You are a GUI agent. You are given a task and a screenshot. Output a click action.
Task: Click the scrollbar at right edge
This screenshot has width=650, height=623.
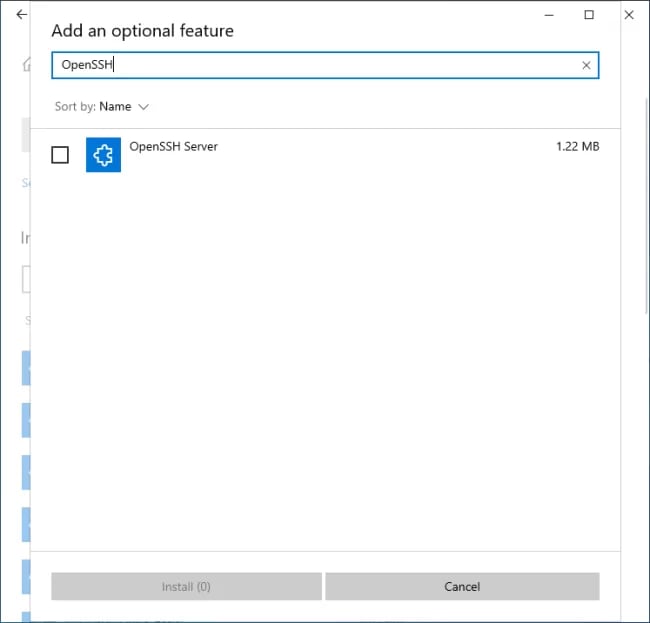(647, 206)
